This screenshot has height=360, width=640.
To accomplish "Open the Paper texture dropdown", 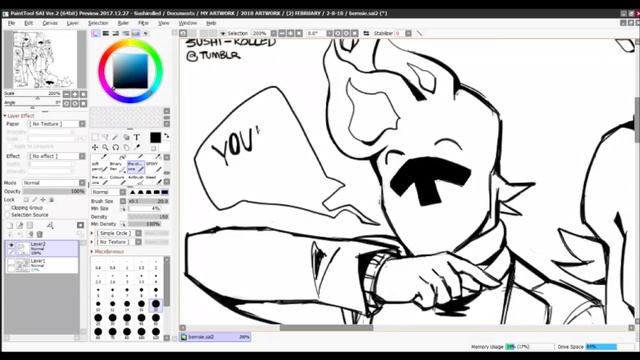I will coord(57,124).
